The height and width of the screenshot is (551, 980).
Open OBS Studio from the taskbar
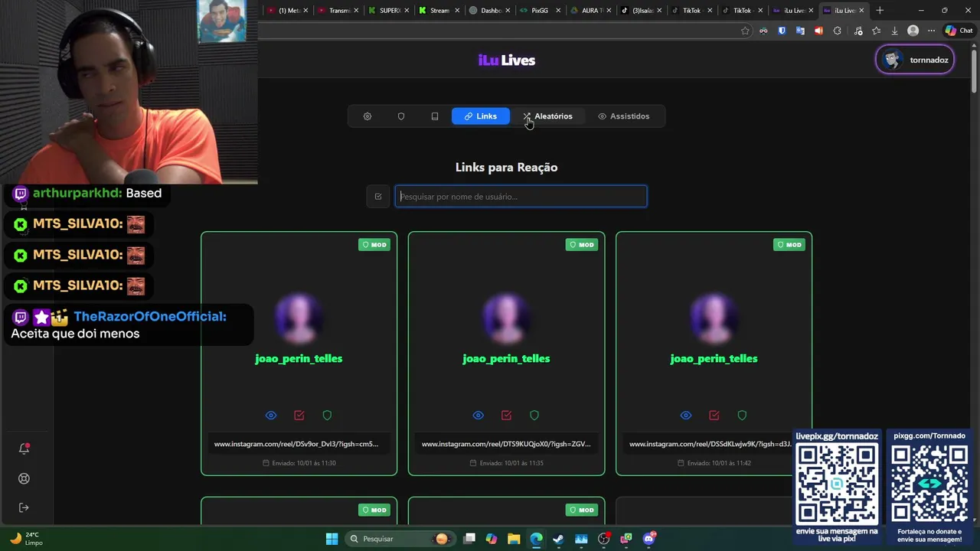tap(603, 539)
